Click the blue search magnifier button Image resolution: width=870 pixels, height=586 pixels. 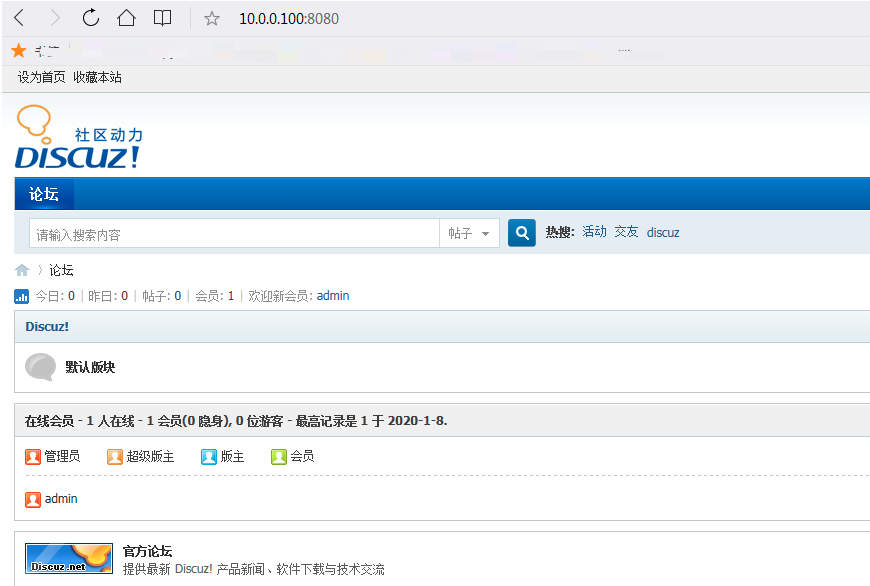(x=522, y=233)
